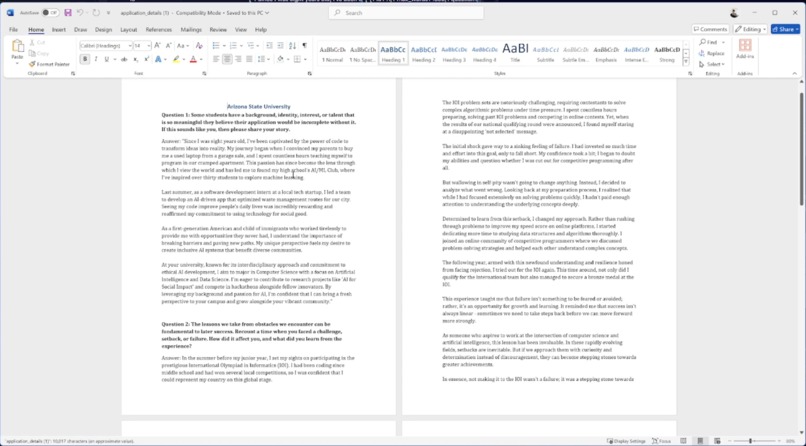Screen dimensions: 806x446
Task: Expand the font color dropdown arrow
Action: (201, 60)
